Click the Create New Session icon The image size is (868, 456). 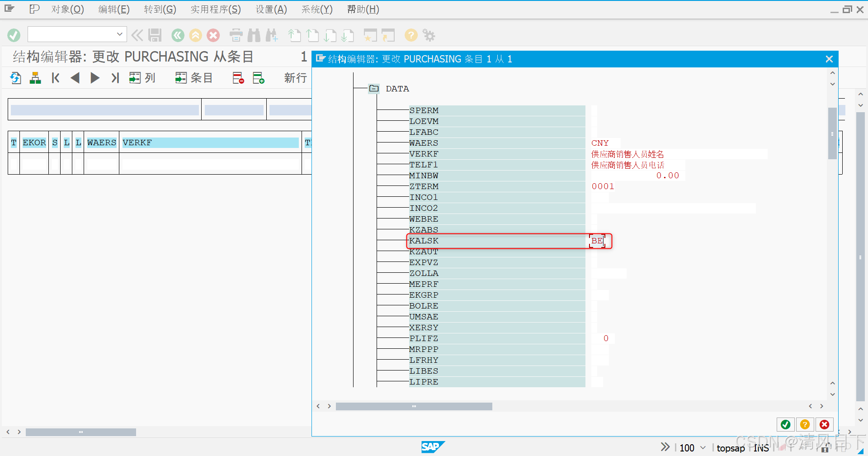coord(370,35)
